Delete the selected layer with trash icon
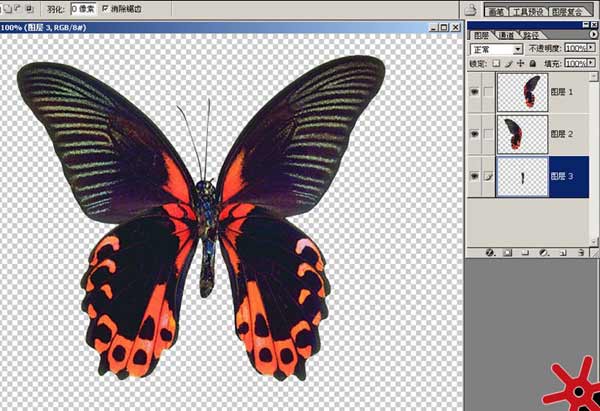Viewport: 600px width, 411px height. point(580,253)
